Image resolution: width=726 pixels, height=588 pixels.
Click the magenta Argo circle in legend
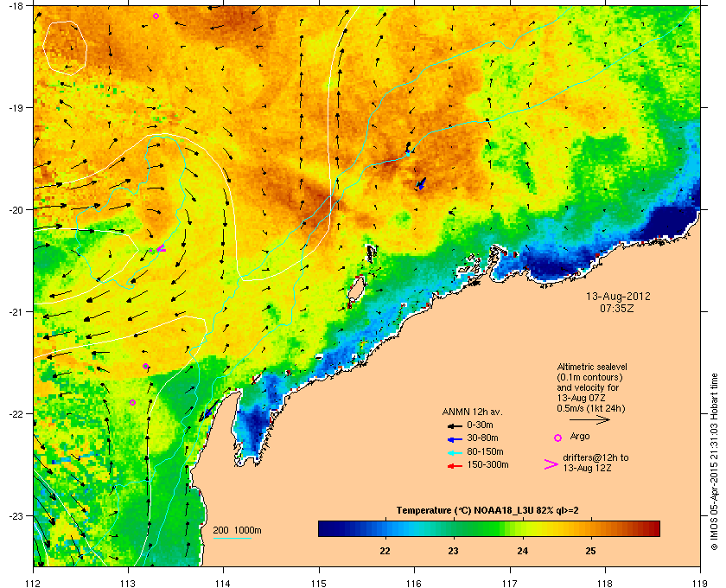558,438
